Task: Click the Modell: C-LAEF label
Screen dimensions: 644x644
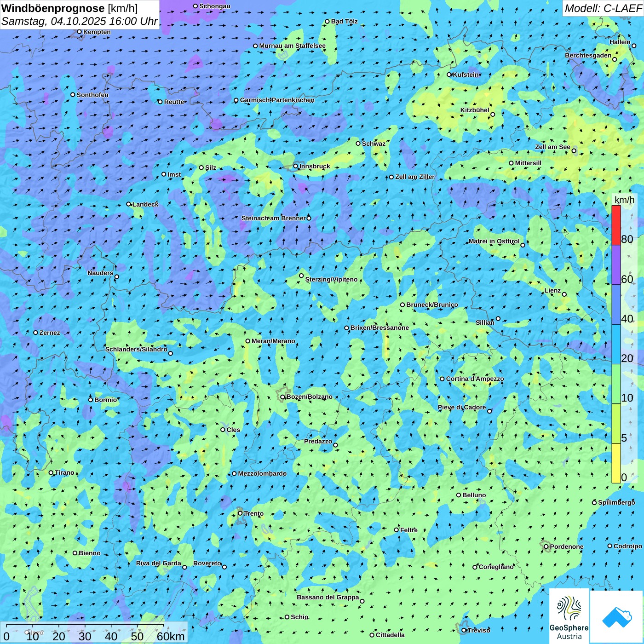Action: point(603,8)
